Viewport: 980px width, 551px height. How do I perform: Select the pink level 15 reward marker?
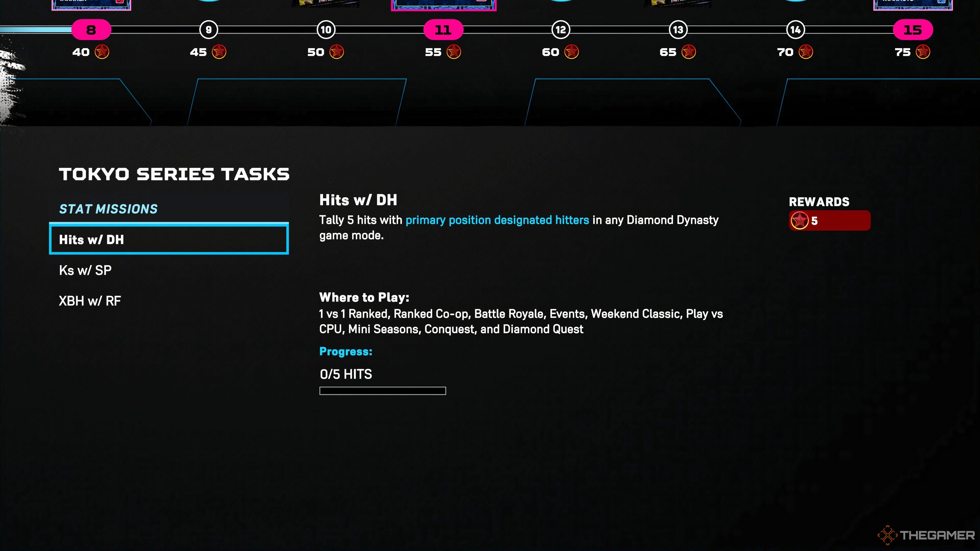click(913, 30)
